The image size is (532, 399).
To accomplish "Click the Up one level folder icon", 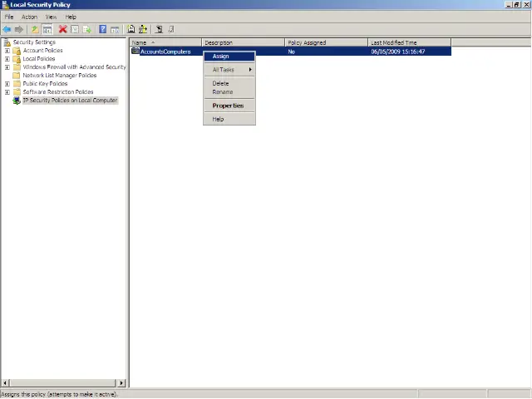I will (x=35, y=30).
